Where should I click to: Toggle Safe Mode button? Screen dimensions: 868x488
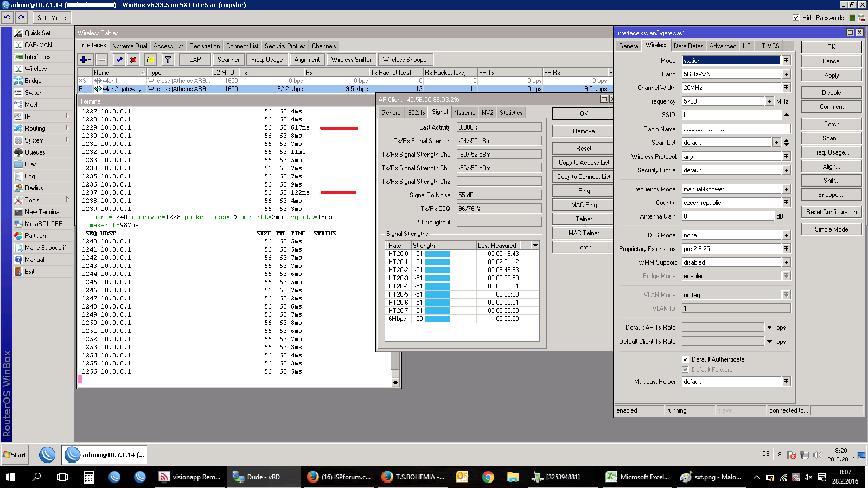(52, 17)
